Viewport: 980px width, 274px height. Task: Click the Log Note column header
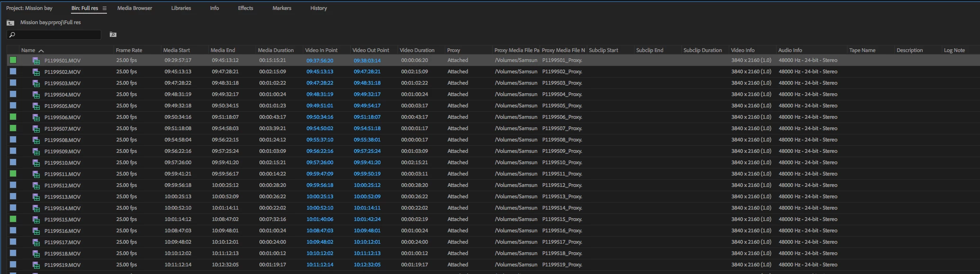954,50
